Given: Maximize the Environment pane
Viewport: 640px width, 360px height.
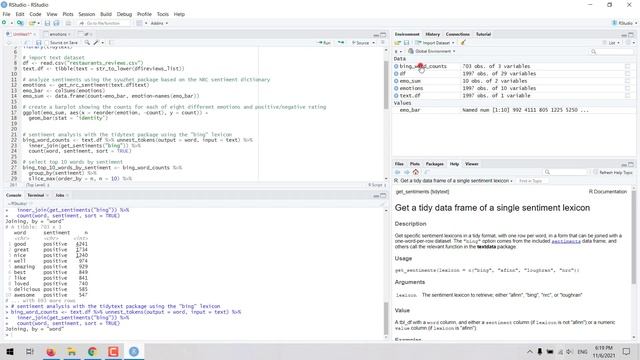Looking at the screenshot, I should click(x=631, y=35).
